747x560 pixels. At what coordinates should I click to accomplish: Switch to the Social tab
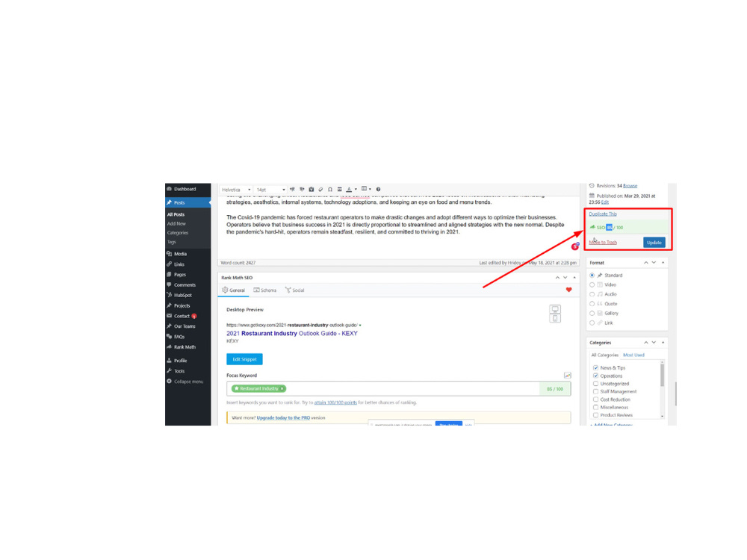coord(294,290)
